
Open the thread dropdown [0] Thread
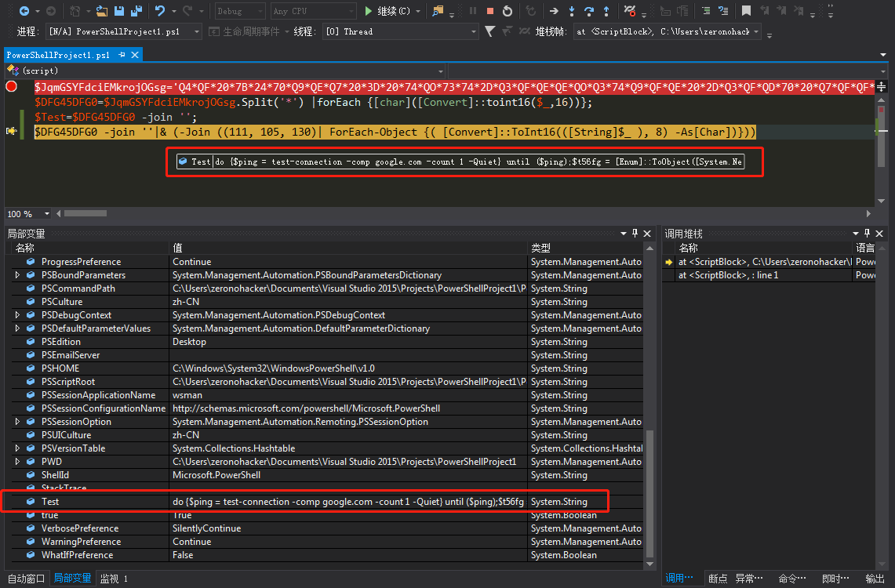pos(400,31)
